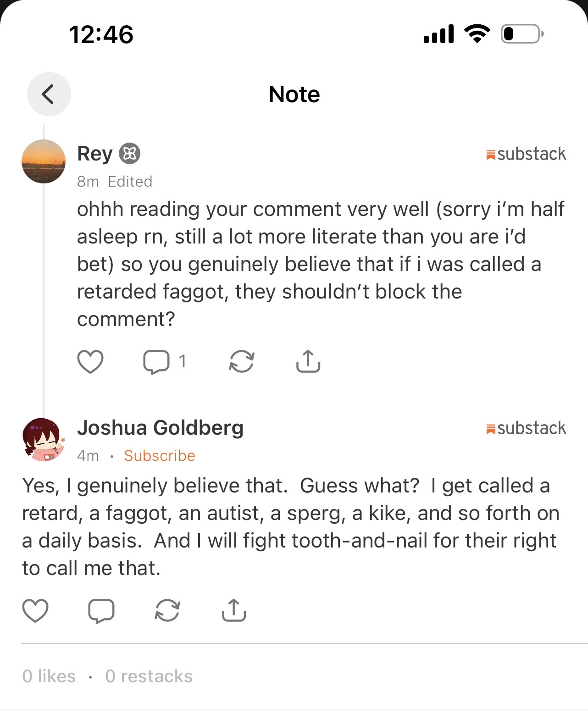View Joshua Goldberg's profile by name
The image size is (588, 719).
pos(160,428)
